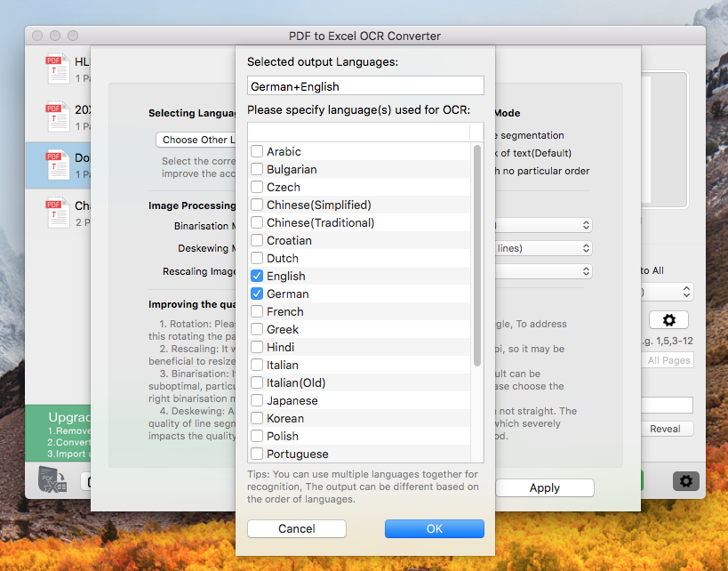Tick the French checkbox
Screen dimensions: 728x571
click(x=257, y=311)
